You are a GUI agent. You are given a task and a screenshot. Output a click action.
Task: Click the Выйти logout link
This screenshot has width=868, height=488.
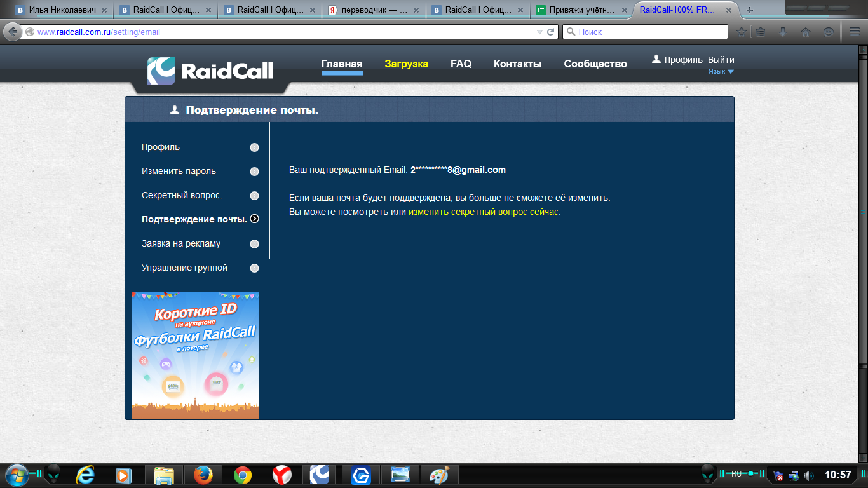coord(721,60)
